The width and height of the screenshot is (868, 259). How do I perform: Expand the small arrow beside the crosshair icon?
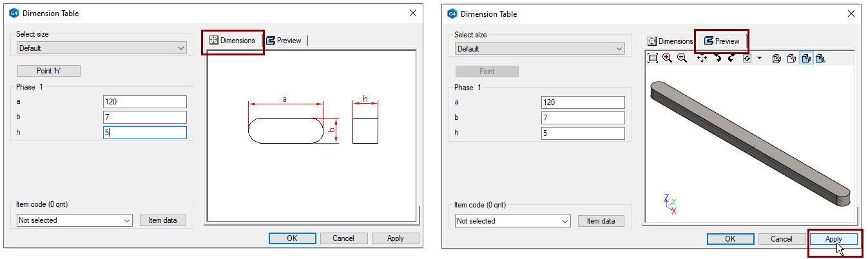[x=759, y=59]
